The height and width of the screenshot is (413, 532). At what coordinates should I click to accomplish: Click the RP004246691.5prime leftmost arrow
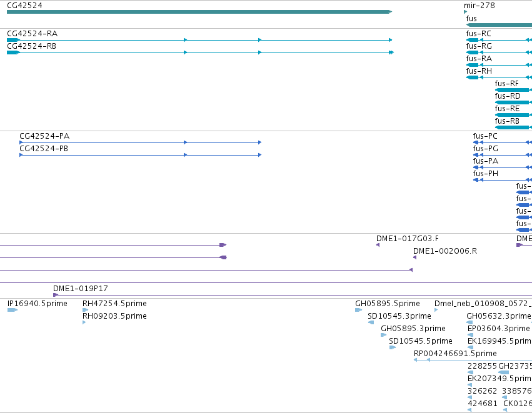point(415,360)
